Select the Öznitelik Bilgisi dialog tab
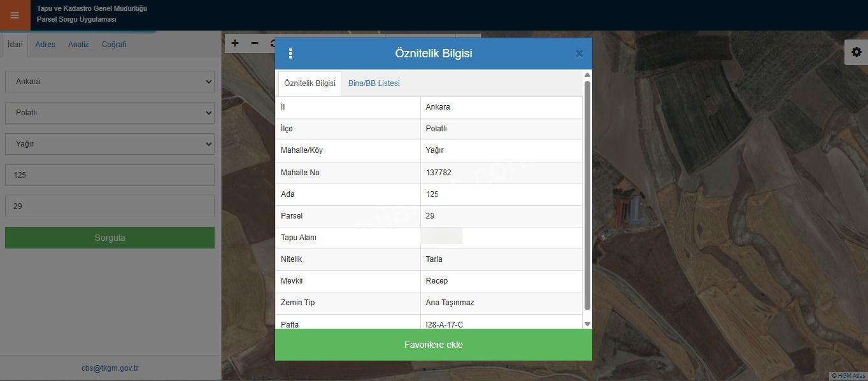868x381 pixels. 309,83
